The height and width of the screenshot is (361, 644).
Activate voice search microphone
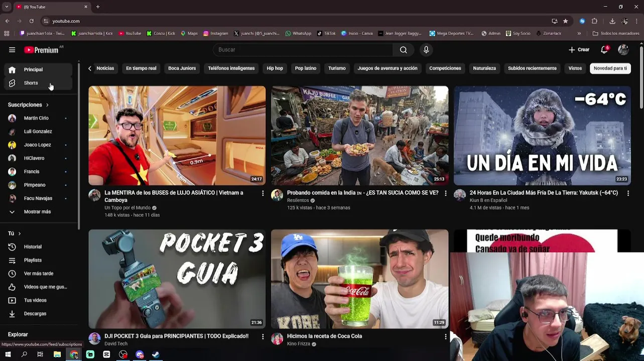426,50
